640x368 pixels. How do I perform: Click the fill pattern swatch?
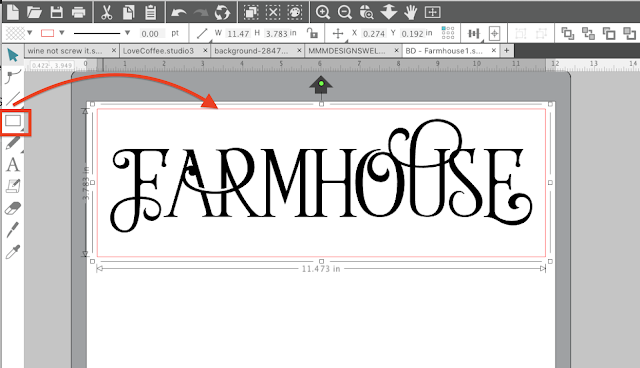[x=15, y=33]
